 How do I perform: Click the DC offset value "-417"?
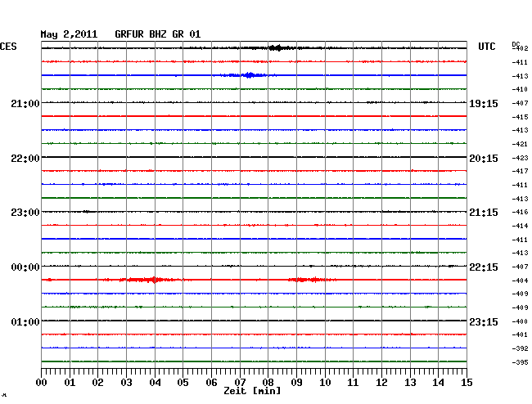520,171
